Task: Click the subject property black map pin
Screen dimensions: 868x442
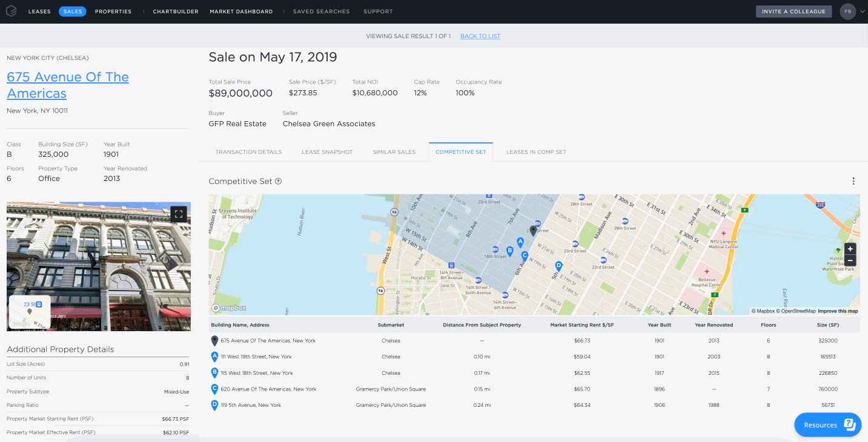Action: pos(533,231)
